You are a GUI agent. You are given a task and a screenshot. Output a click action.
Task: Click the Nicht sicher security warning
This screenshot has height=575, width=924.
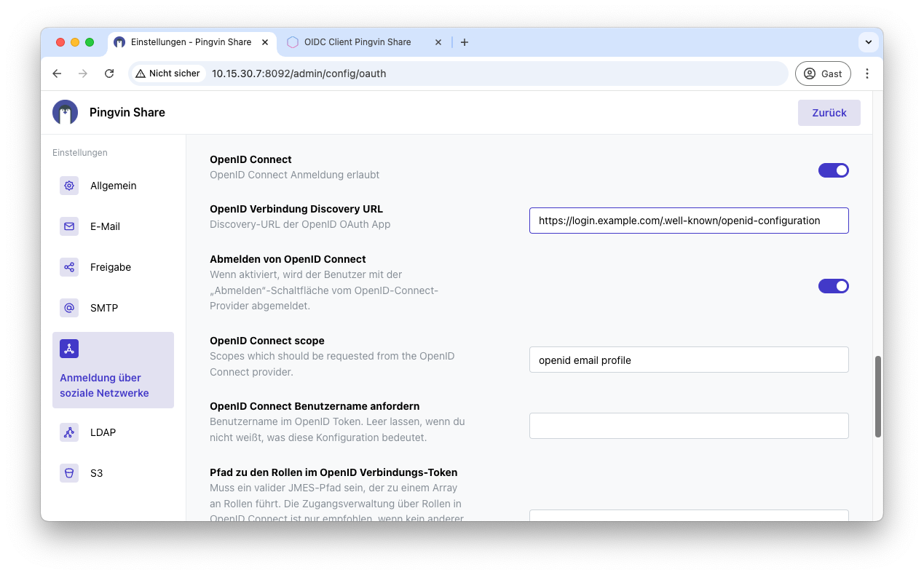point(168,74)
